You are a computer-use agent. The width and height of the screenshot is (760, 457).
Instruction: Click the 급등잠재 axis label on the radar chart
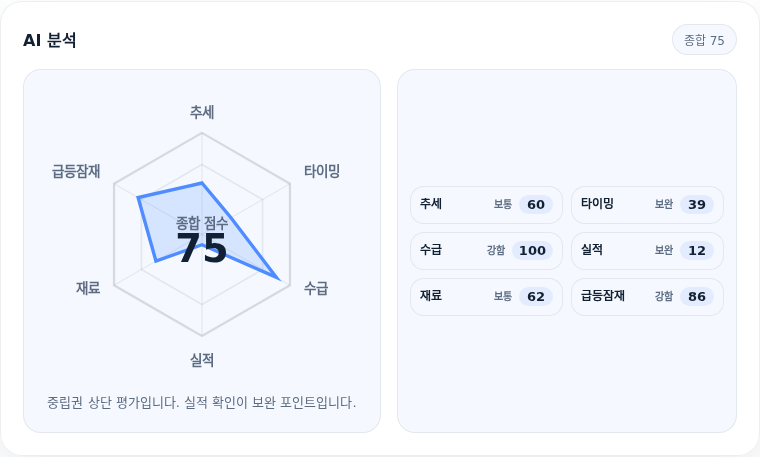[76, 171]
